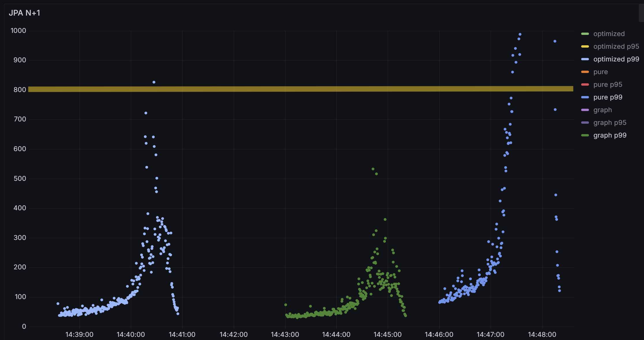Open color picker for green 'optimized' swatch
This screenshot has height=340, width=644.
(x=585, y=34)
